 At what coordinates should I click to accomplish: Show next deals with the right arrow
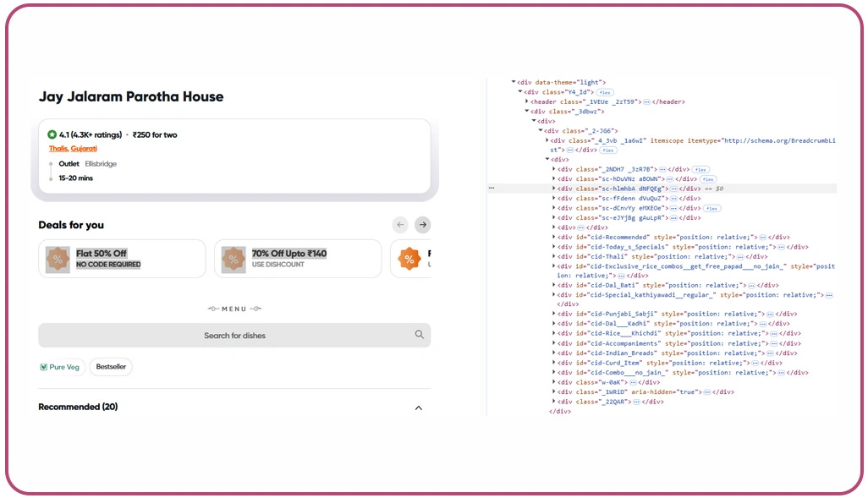click(422, 225)
